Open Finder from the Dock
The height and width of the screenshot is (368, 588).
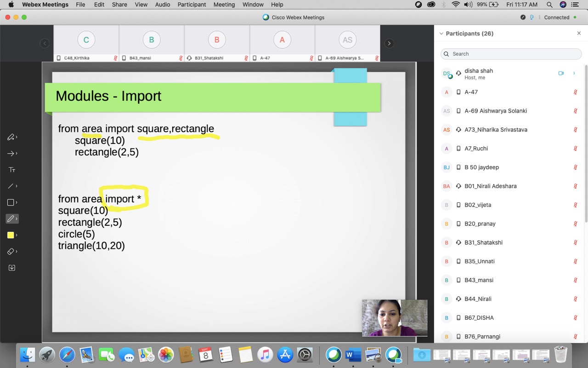[28, 355]
